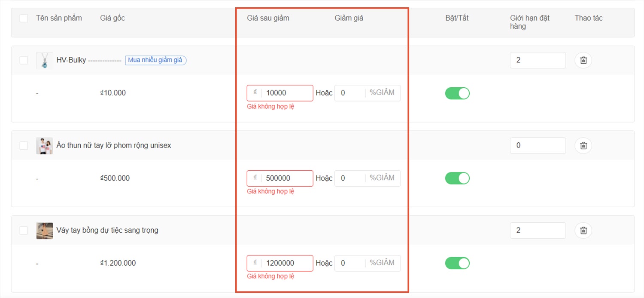Remove Váy tay bồng product via trash icon

[x=583, y=230]
